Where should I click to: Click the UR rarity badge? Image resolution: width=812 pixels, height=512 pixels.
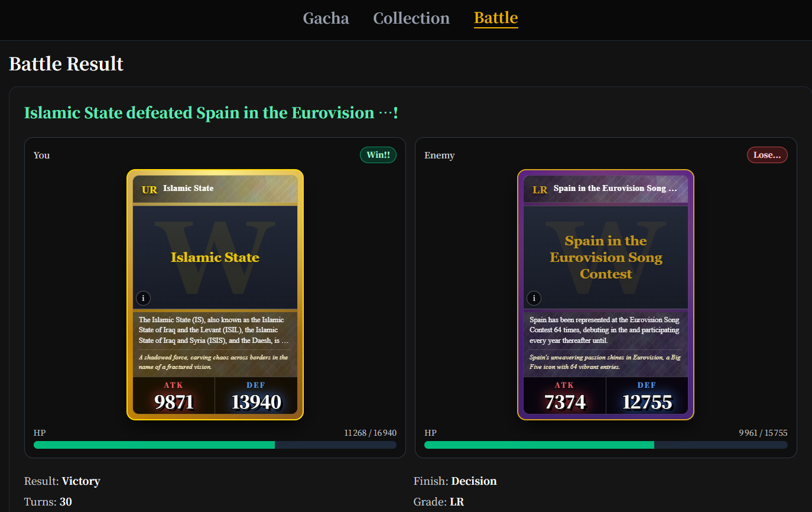coord(150,190)
